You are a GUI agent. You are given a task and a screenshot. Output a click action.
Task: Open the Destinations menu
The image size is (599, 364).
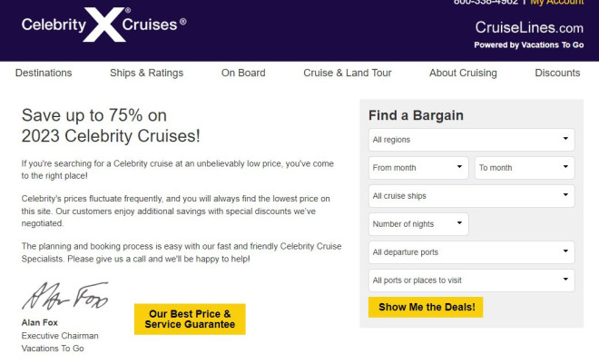[x=44, y=73]
